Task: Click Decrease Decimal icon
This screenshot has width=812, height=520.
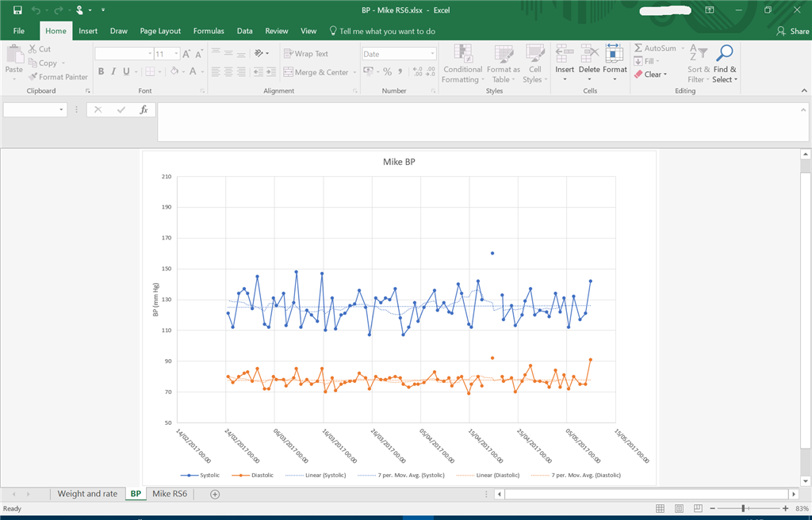Action: coord(430,72)
